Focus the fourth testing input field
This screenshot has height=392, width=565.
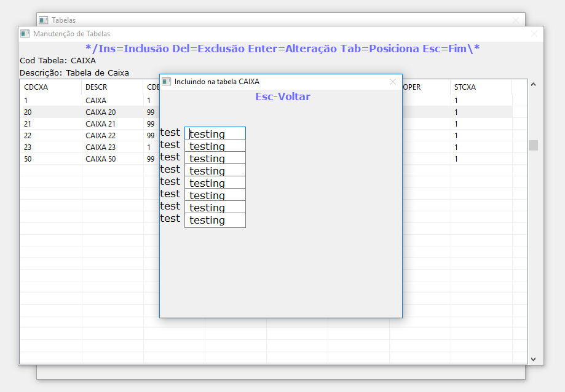pyautogui.click(x=215, y=170)
